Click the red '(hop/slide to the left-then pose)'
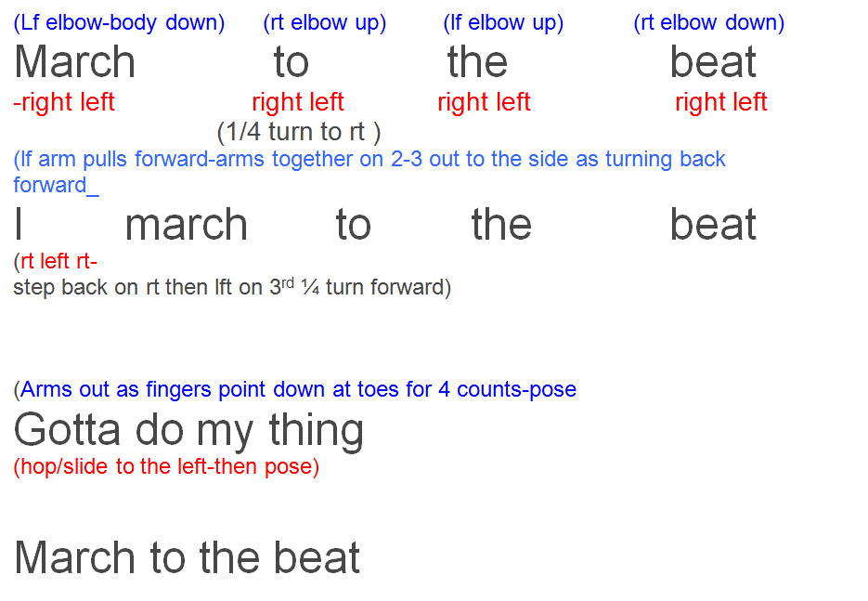The height and width of the screenshot is (601, 868). point(166,467)
